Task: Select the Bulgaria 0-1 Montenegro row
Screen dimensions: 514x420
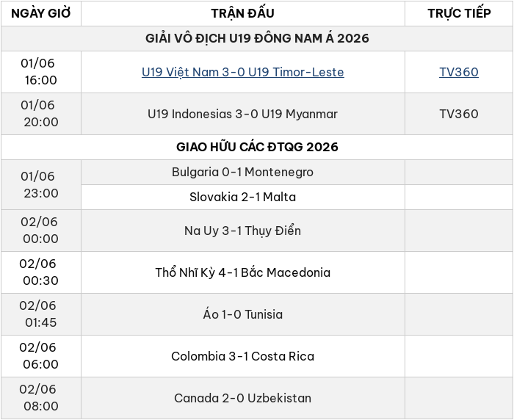Action: pyautogui.click(x=242, y=172)
